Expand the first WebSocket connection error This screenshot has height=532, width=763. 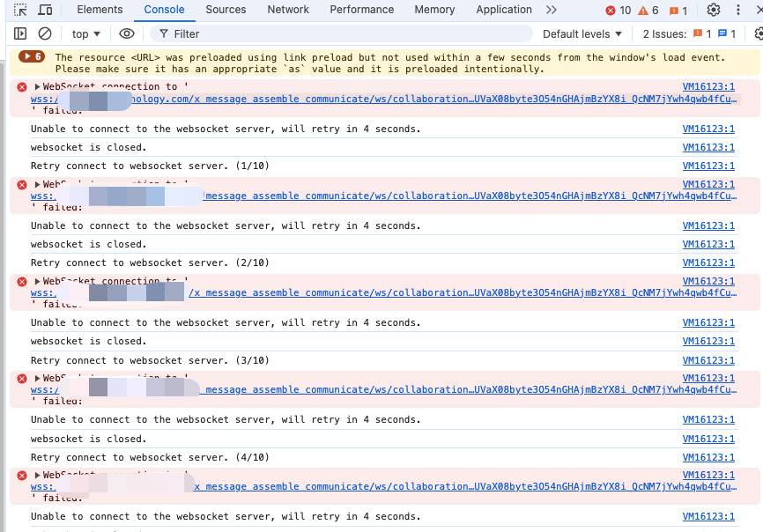(x=38, y=86)
